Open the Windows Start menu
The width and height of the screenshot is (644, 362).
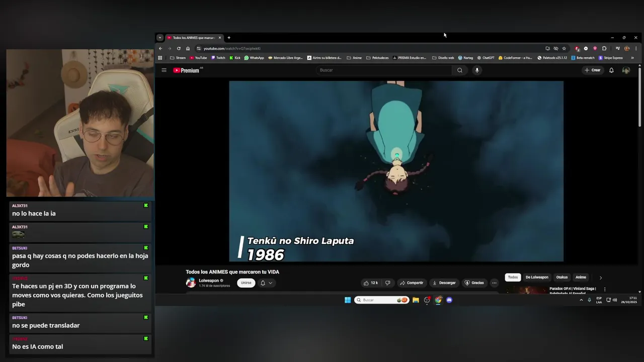[348, 300]
